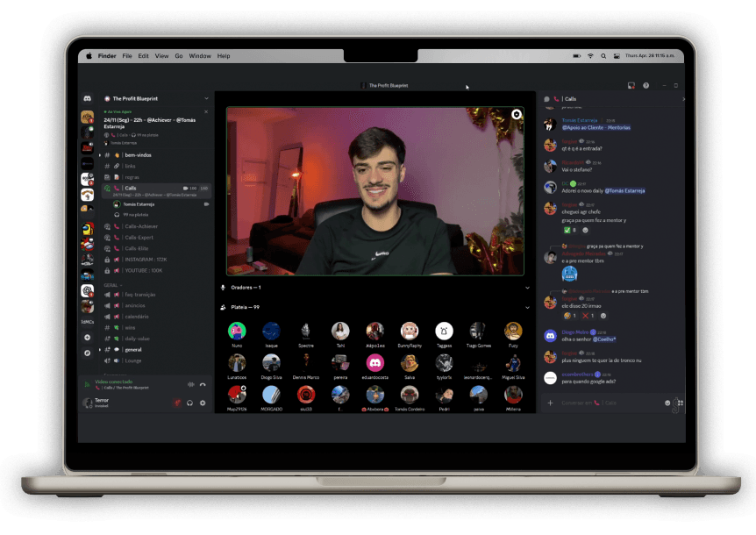This screenshot has height=535, width=756.
Task: Collapse the Plateia audience section
Action: (x=527, y=307)
